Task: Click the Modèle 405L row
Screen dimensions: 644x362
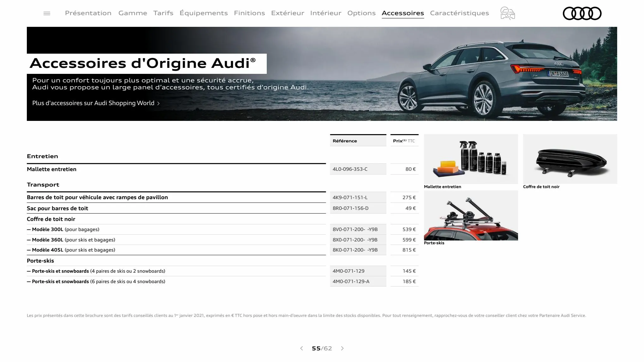Action: pos(176,250)
